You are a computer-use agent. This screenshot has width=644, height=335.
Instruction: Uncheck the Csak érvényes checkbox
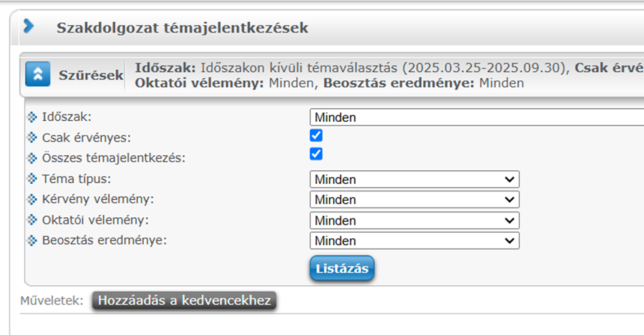(316, 135)
